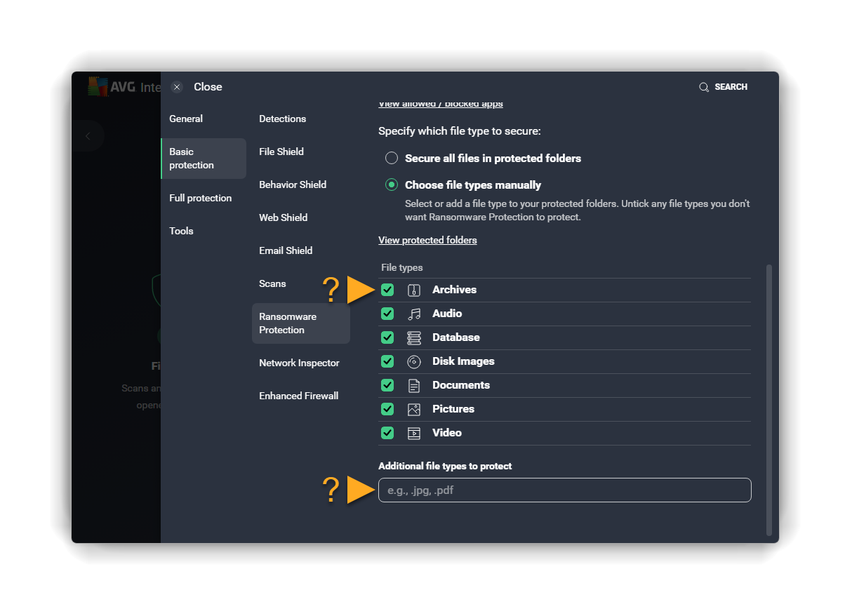
Task: Open the General settings tab
Action: coord(186,119)
